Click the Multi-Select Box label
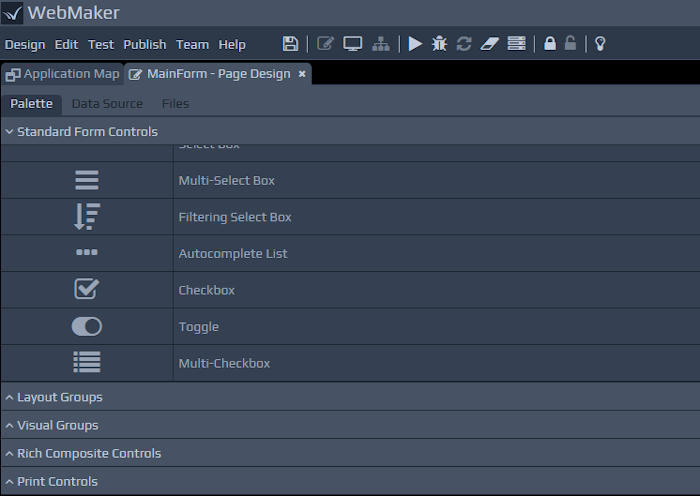Image resolution: width=700 pixels, height=496 pixels. pos(226,180)
